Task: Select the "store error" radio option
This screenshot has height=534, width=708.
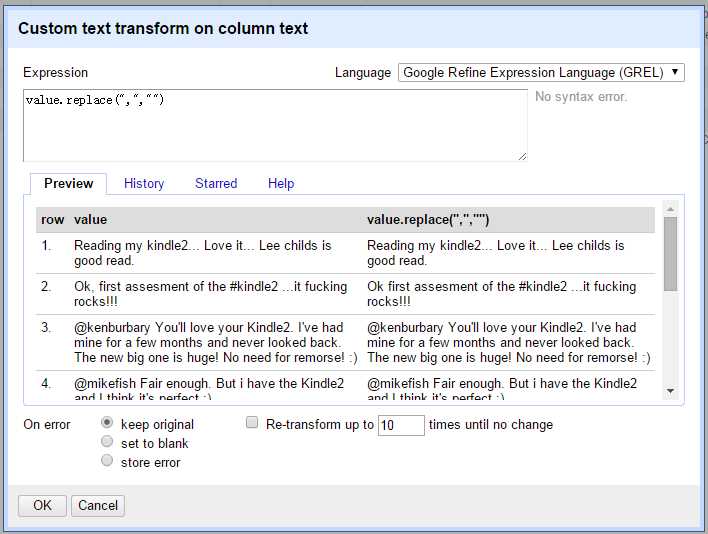Action: [x=108, y=461]
